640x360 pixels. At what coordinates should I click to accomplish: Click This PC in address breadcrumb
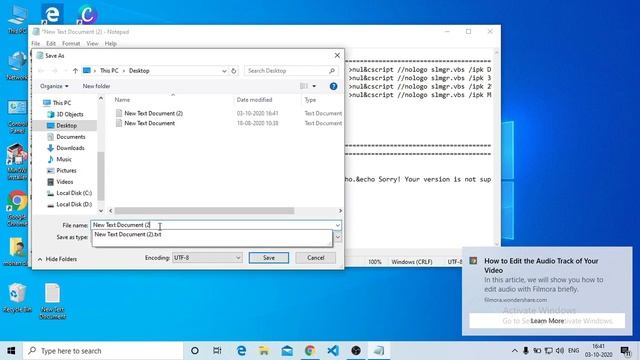(109, 71)
